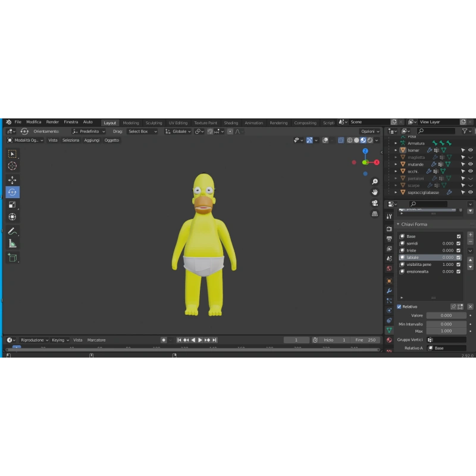
Task: Switch perspective/orthographic grid icon
Action: pos(375,214)
